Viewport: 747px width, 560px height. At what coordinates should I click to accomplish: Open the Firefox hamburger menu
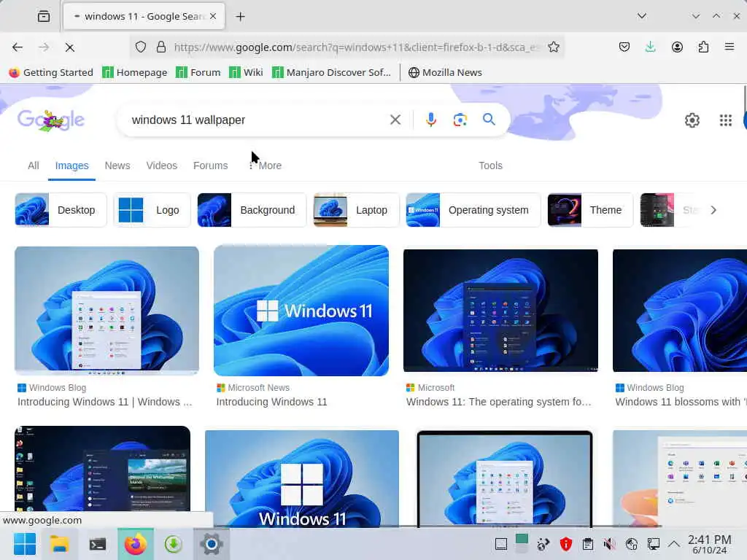(729, 47)
